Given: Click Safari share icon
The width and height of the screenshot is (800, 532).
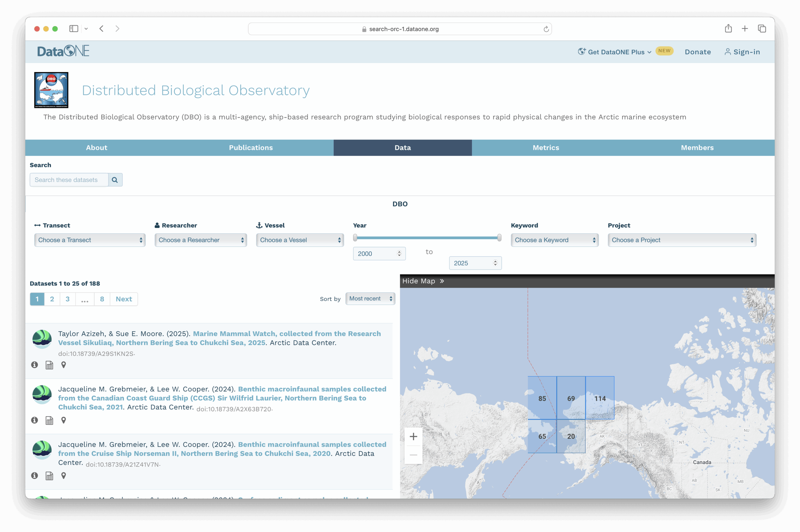Looking at the screenshot, I should coord(728,29).
